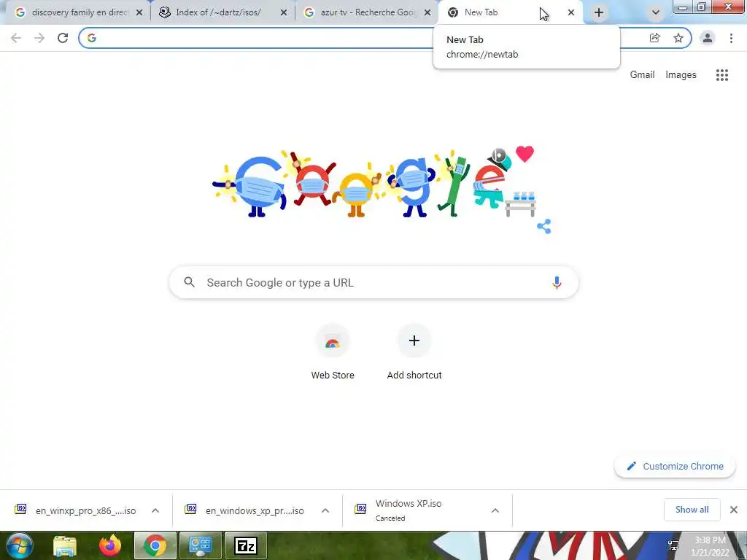
Task: Open the Gmail link
Action: pyautogui.click(x=642, y=75)
